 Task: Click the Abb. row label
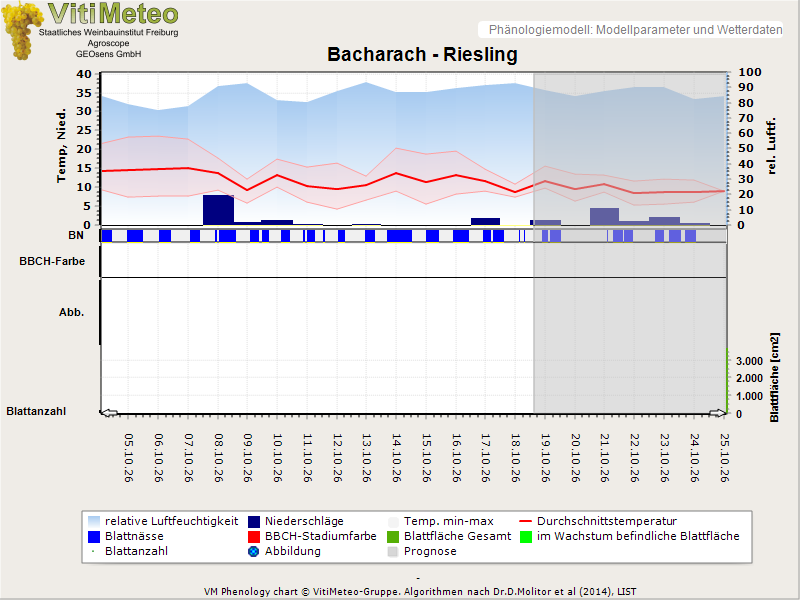[x=71, y=312]
